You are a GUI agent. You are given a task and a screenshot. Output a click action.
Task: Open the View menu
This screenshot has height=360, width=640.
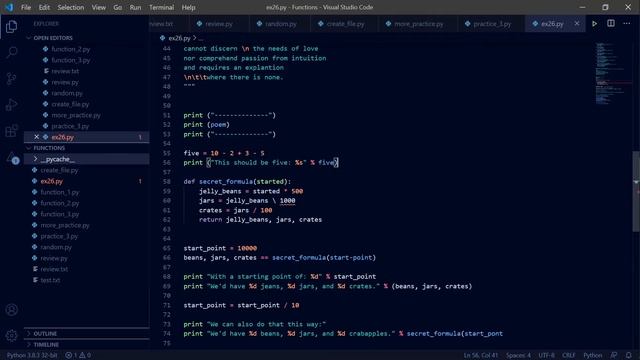pyautogui.click(x=98, y=7)
